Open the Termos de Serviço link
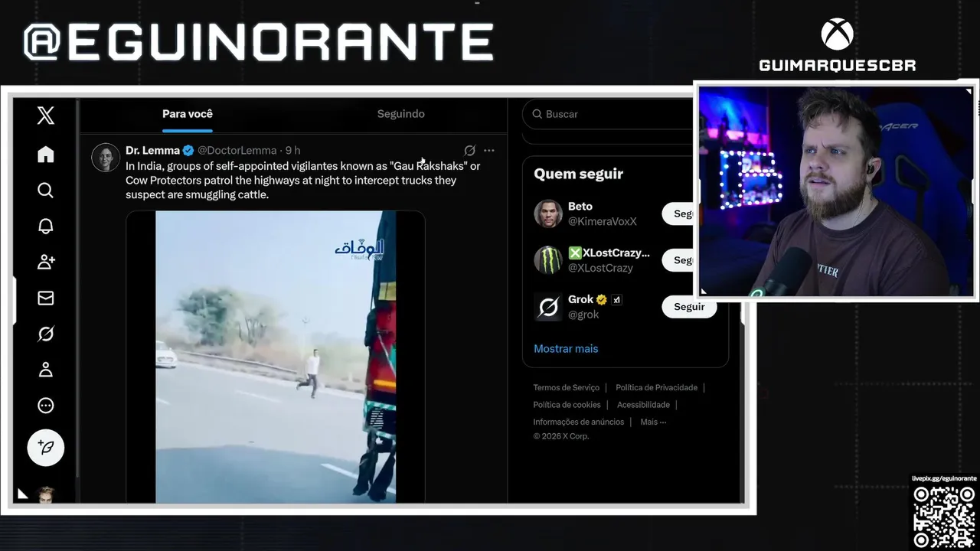 pyautogui.click(x=567, y=388)
